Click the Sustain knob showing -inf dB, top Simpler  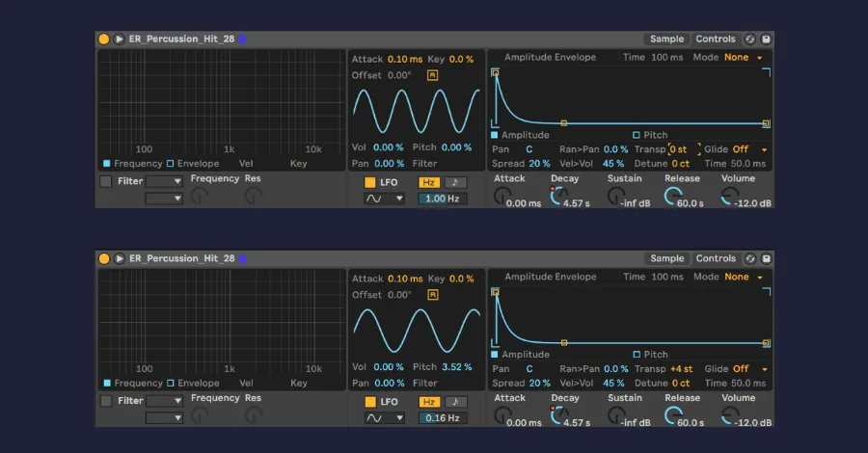coord(615,196)
